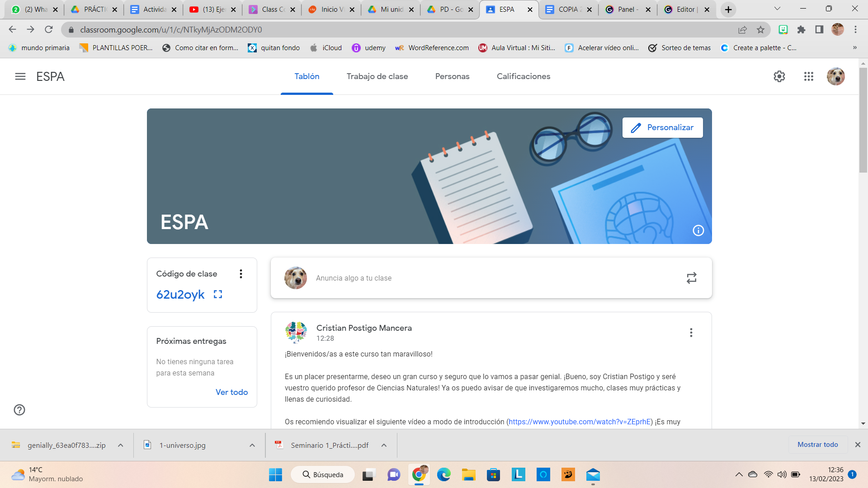Open the Google apps grid

tap(809, 76)
